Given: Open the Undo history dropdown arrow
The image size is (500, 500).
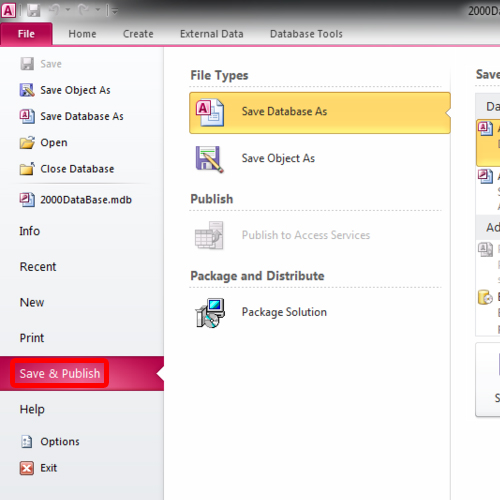Looking at the screenshot, I should 68,10.
